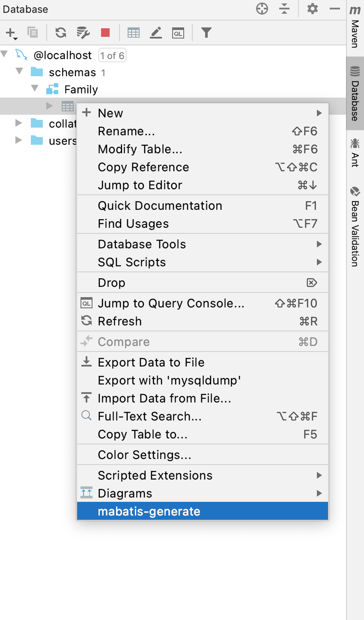This screenshot has width=364, height=620.
Task: Open Data Source Properties wrench icon
Action: [x=83, y=33]
